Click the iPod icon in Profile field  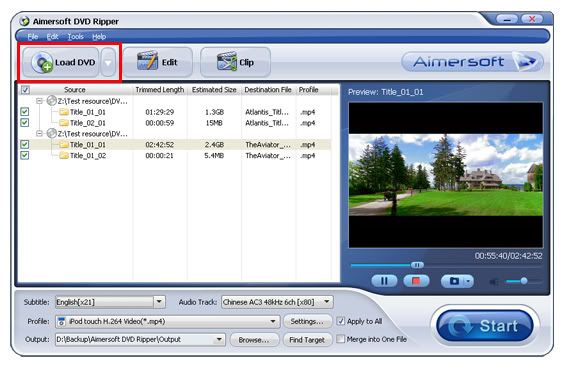point(62,321)
